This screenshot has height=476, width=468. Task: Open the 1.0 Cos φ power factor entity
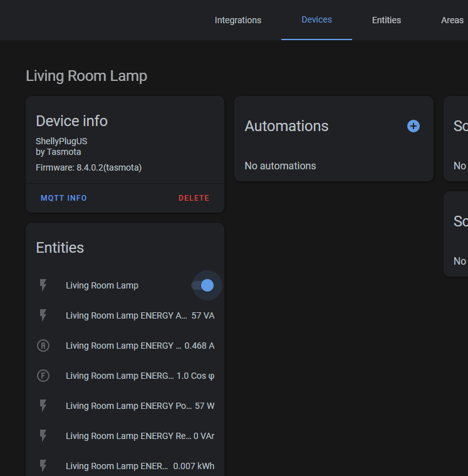pos(119,376)
